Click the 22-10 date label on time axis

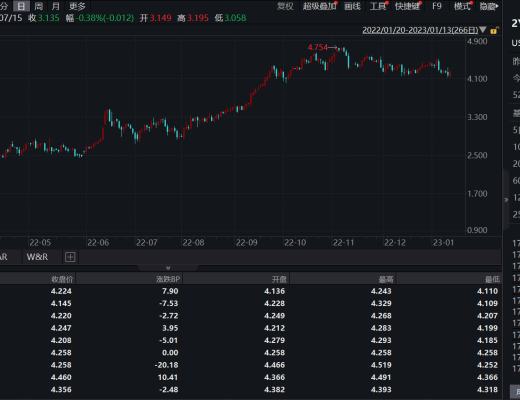(x=295, y=243)
